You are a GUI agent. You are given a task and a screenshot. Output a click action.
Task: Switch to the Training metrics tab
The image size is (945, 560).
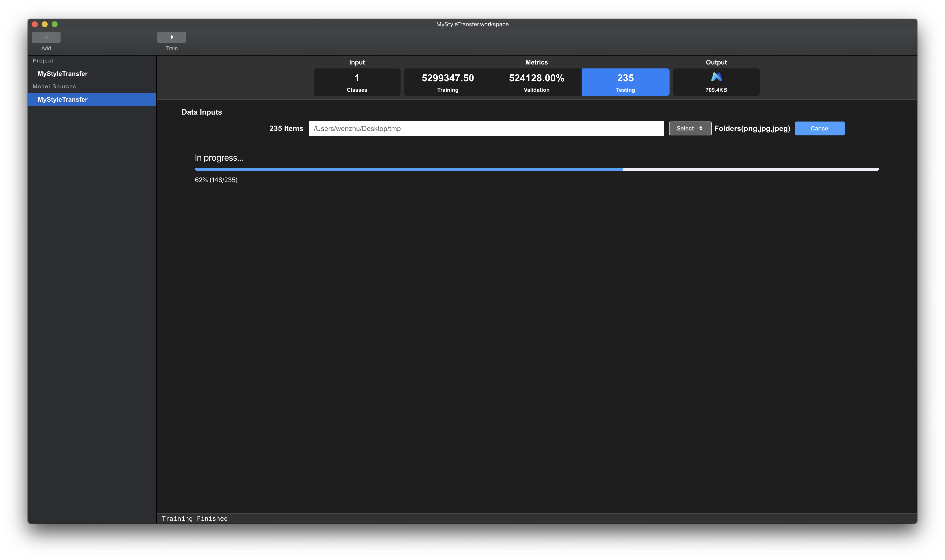[x=447, y=82]
